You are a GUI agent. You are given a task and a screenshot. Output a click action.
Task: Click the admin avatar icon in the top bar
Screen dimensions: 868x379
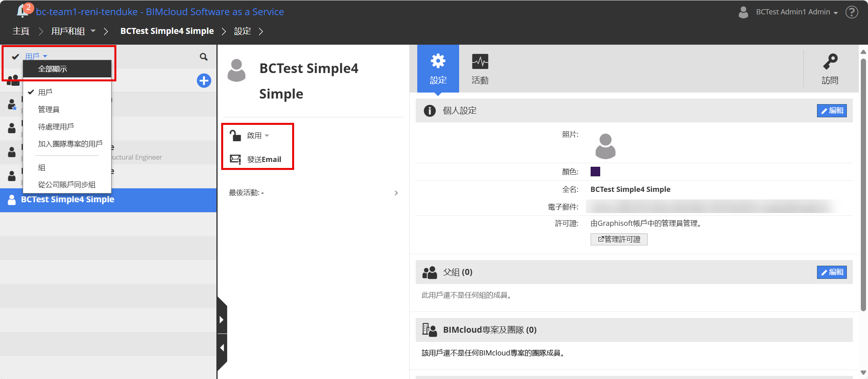(743, 12)
